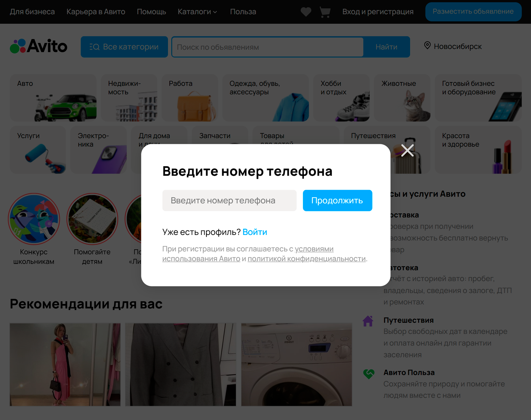The width and height of the screenshot is (531, 420).
Task: Open Польза menu item
Action: point(243,12)
